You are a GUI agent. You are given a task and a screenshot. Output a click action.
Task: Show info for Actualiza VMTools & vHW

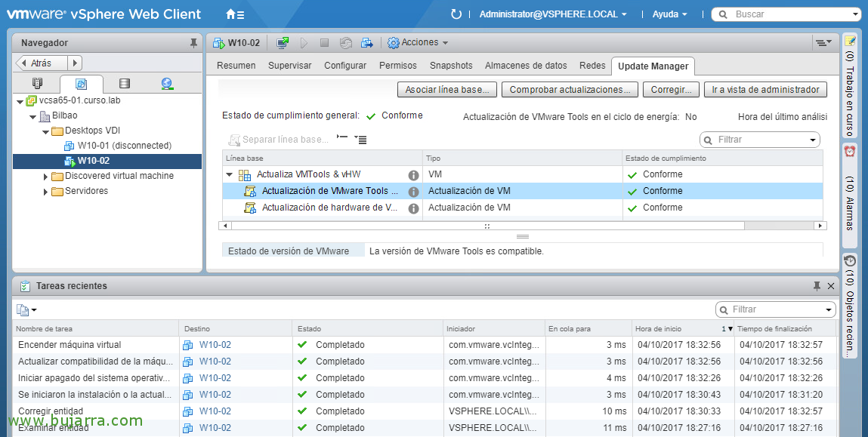(x=413, y=175)
